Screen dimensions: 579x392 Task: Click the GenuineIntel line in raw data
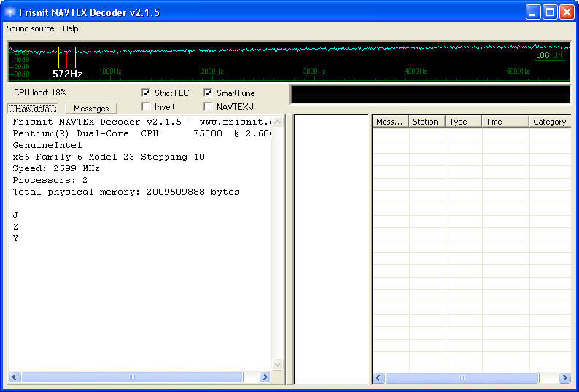pyautogui.click(x=47, y=145)
